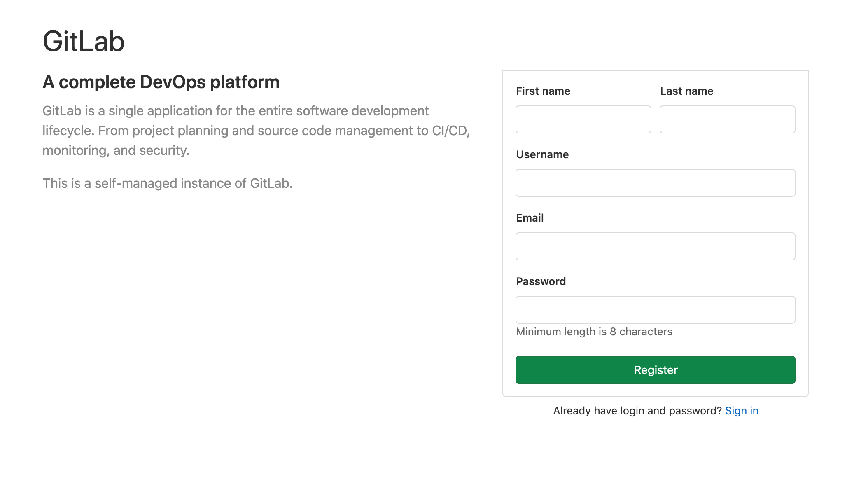Click the First name input field
Screen dimensions: 868x477
pos(583,119)
